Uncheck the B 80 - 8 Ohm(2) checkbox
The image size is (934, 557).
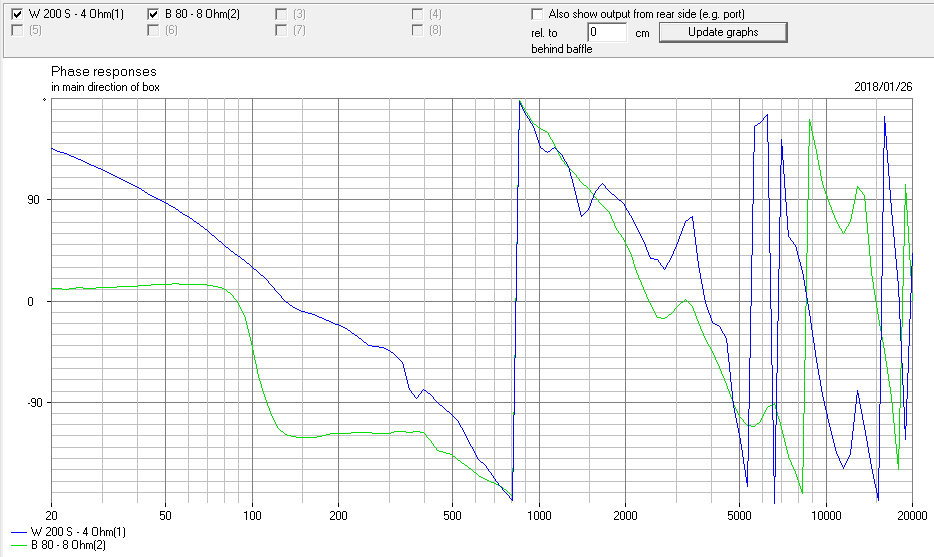(153, 14)
